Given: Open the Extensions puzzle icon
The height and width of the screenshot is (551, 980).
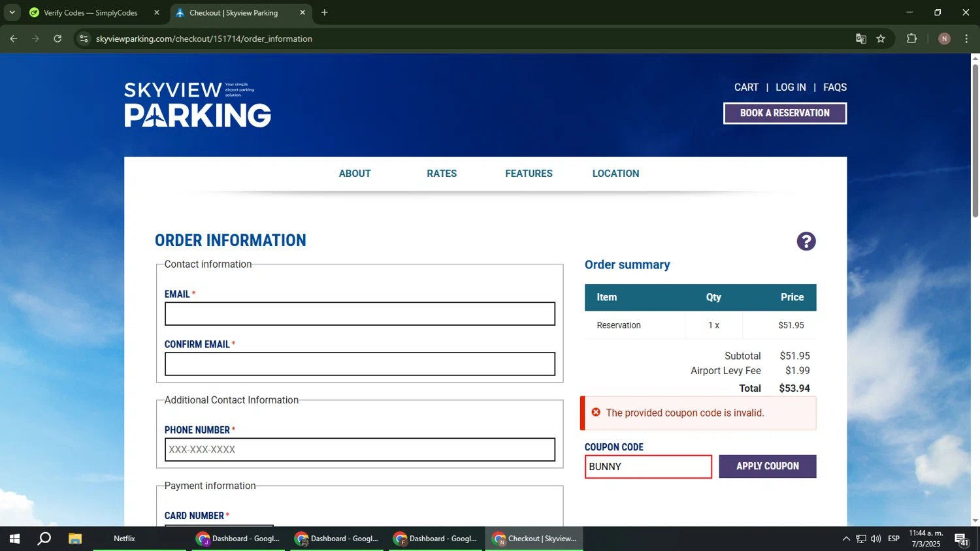Looking at the screenshot, I should [912, 39].
